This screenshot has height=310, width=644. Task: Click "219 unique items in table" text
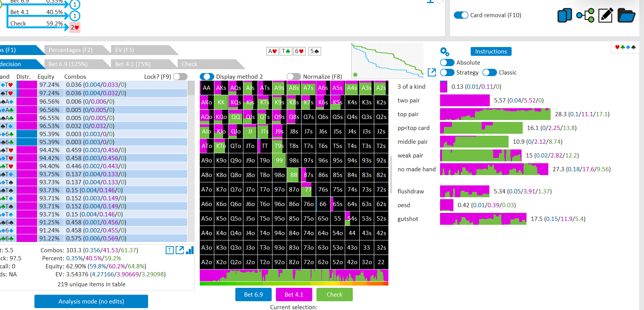(x=91, y=284)
